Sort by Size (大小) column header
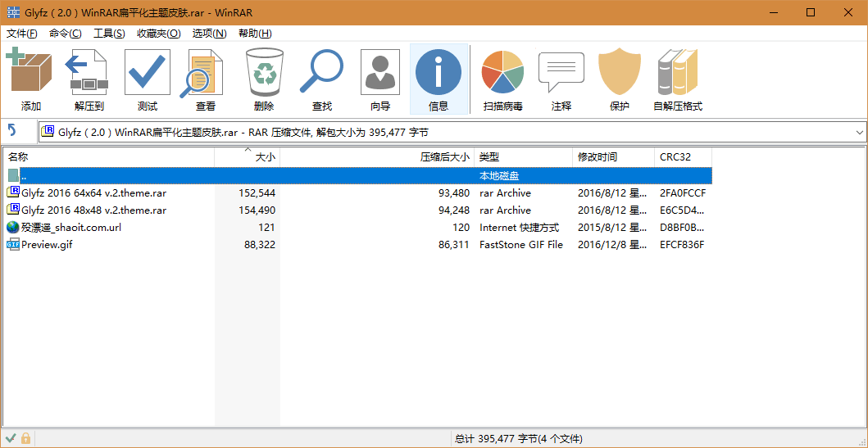This screenshot has height=448, width=868. click(x=248, y=157)
